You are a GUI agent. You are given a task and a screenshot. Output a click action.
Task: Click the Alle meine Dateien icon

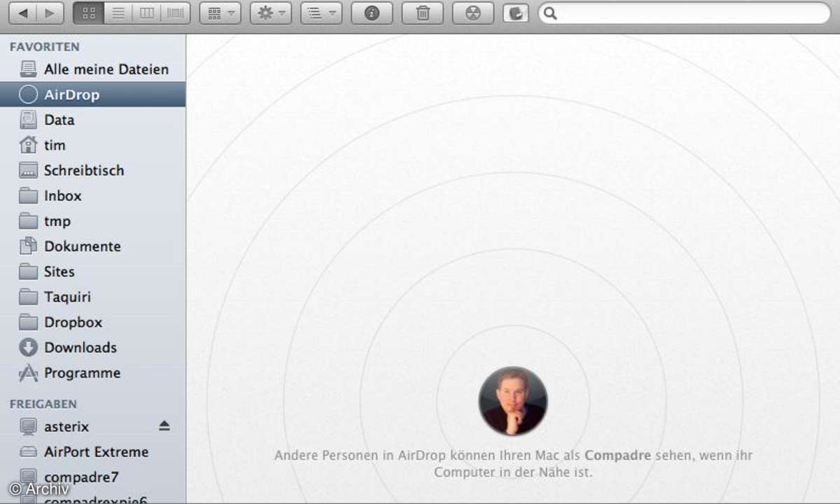coord(28,69)
